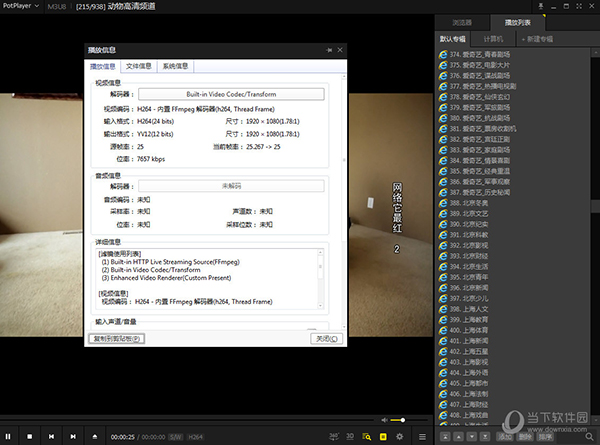The image size is (600, 445).
Task: Select playlist item 389. 北京文艺
Action: pyautogui.click(x=463, y=214)
